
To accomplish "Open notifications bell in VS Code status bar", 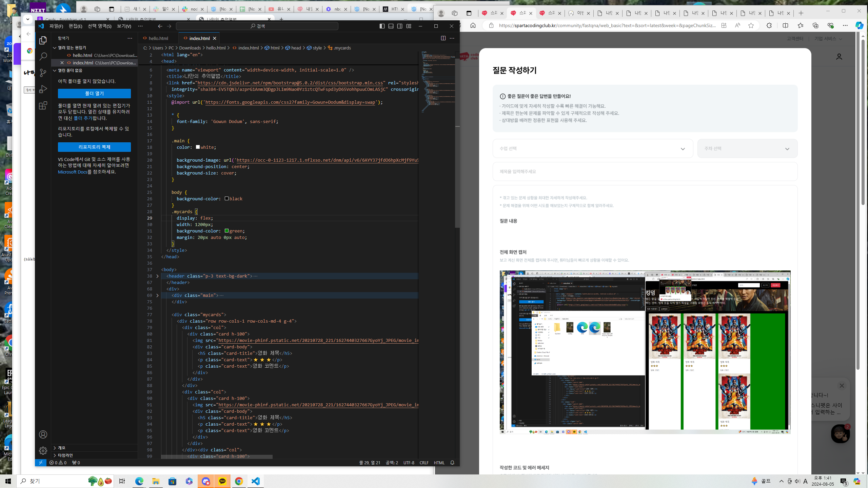I will coord(452,463).
